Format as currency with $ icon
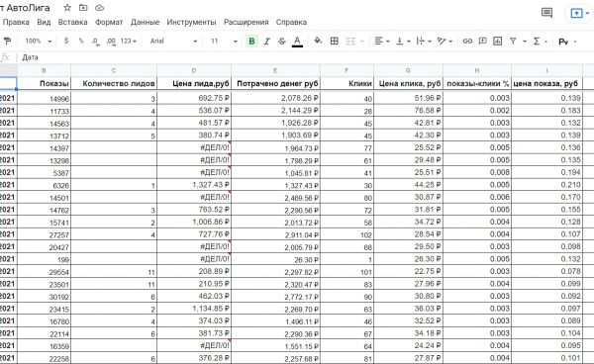Viewport: 594px width, 364px height. 66,41
